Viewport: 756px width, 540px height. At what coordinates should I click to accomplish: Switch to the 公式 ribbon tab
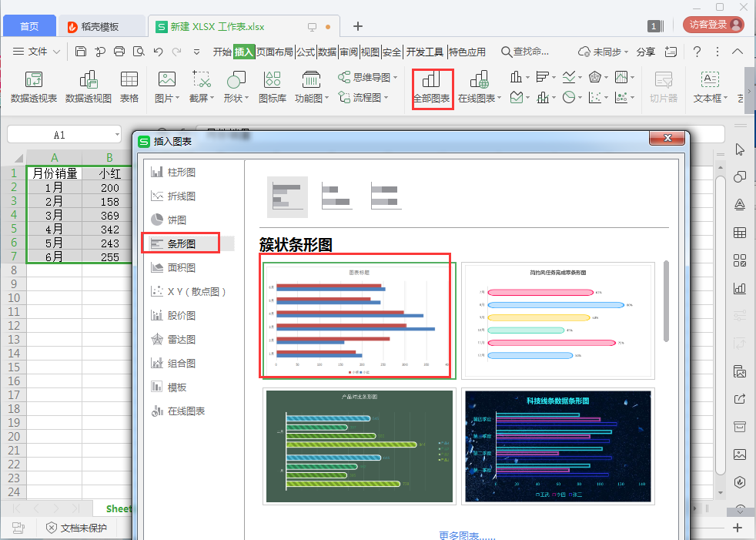click(x=306, y=52)
